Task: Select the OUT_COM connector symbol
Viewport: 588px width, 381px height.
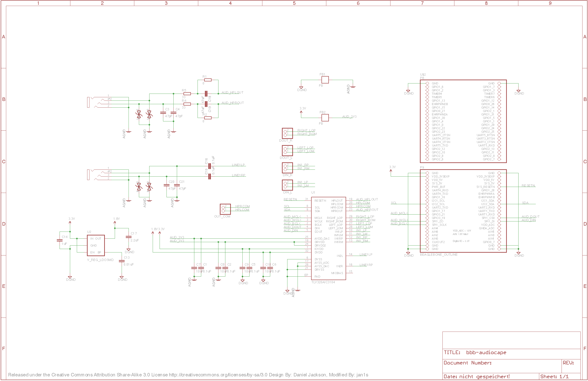Action: (x=225, y=209)
